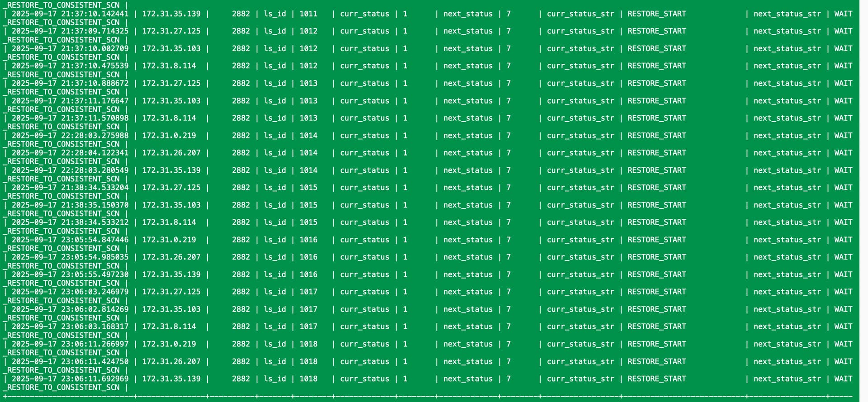Click IP 172.31.0.219 in ls_id 1016 row

point(169,240)
